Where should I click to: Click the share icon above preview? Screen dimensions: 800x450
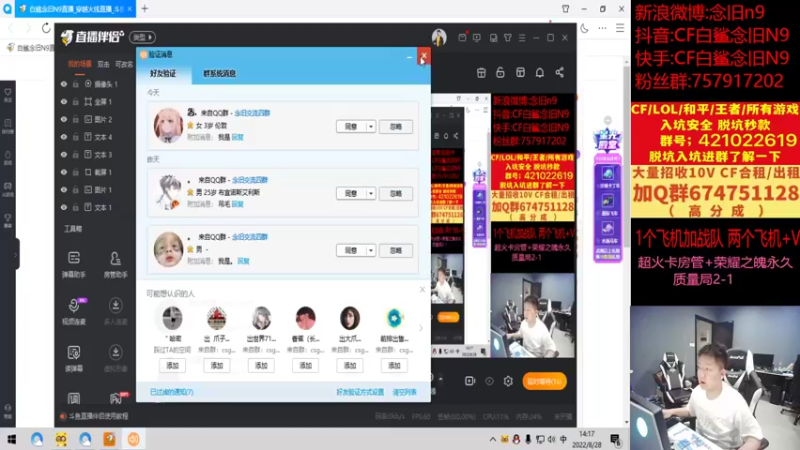560,73
